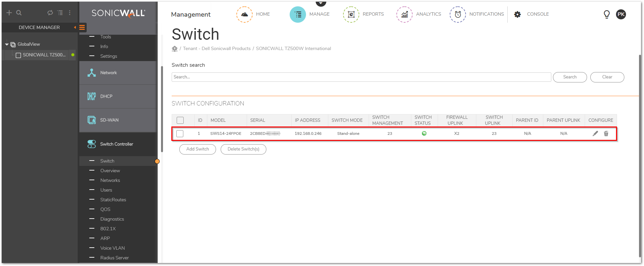Click the Delete Switch(s) button

tap(243, 149)
